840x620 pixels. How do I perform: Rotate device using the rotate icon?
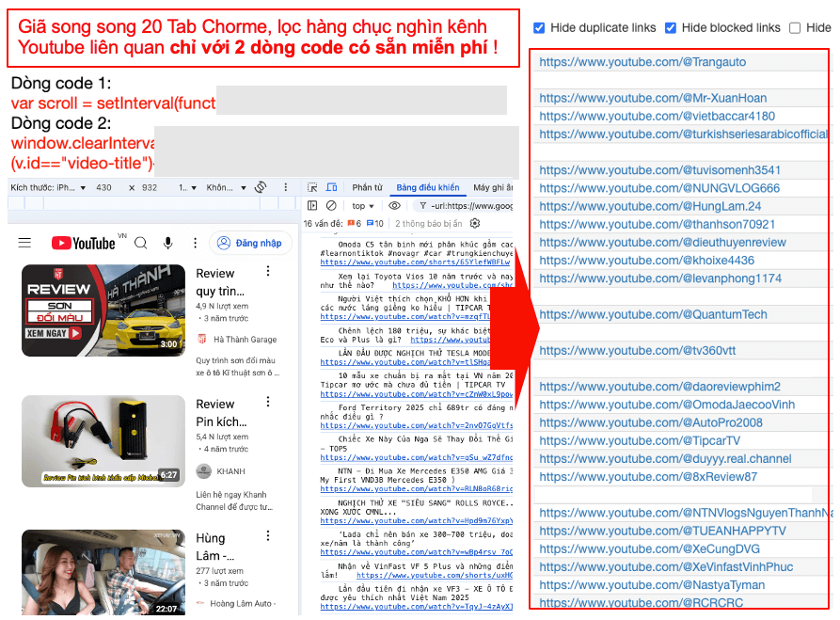coord(261,187)
